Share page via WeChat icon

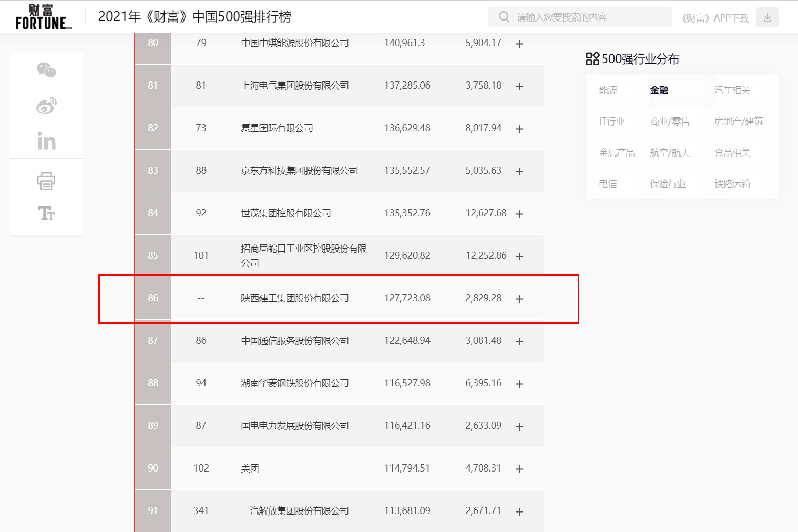coord(46,70)
